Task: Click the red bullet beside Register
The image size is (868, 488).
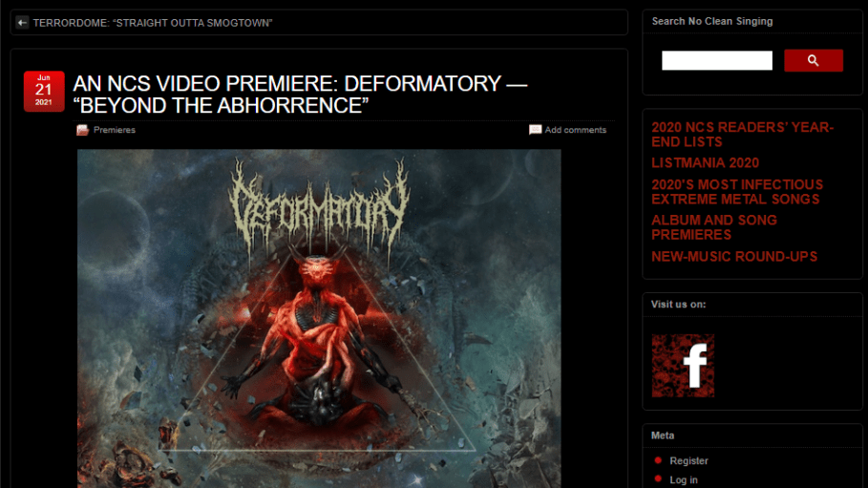Action: pyautogui.click(x=658, y=460)
